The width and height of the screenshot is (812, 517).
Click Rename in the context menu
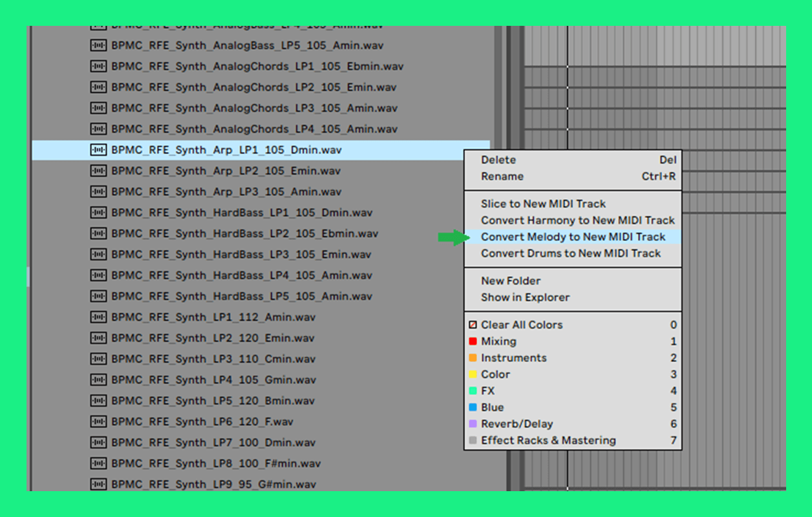502,176
